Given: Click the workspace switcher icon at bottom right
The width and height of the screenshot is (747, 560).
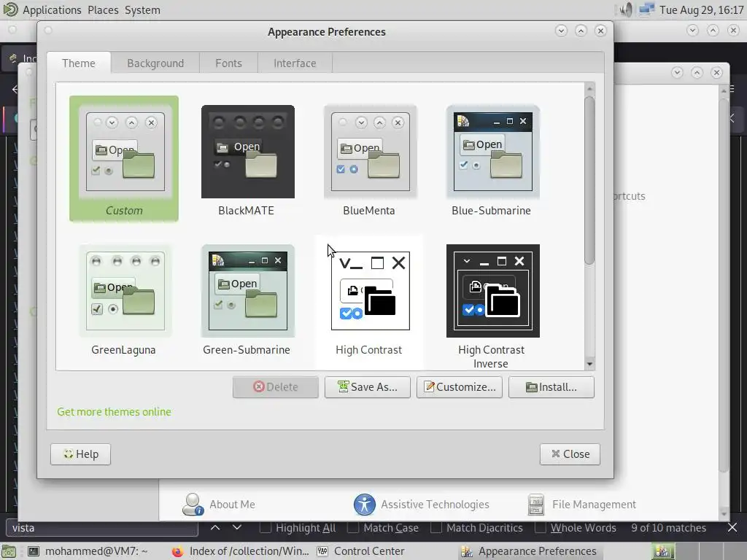Looking at the screenshot, I should pyautogui.click(x=662, y=551).
